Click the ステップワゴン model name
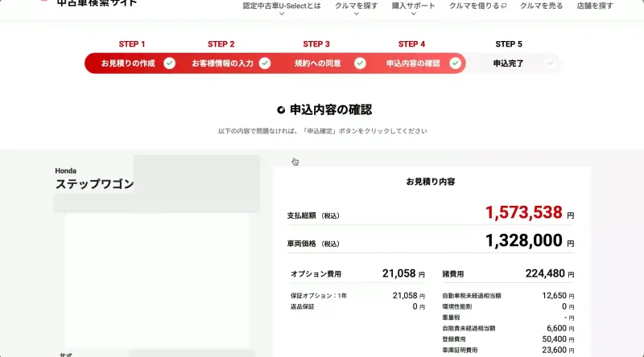 [94, 184]
